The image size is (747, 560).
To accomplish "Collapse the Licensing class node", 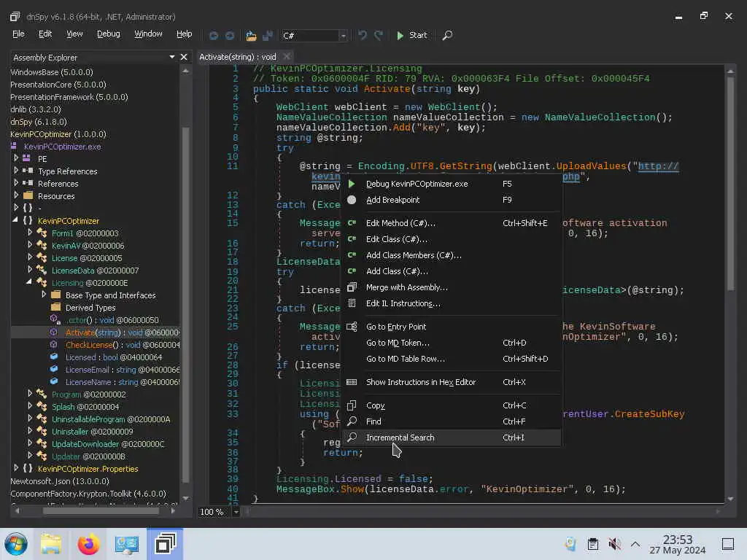I will pos(29,282).
